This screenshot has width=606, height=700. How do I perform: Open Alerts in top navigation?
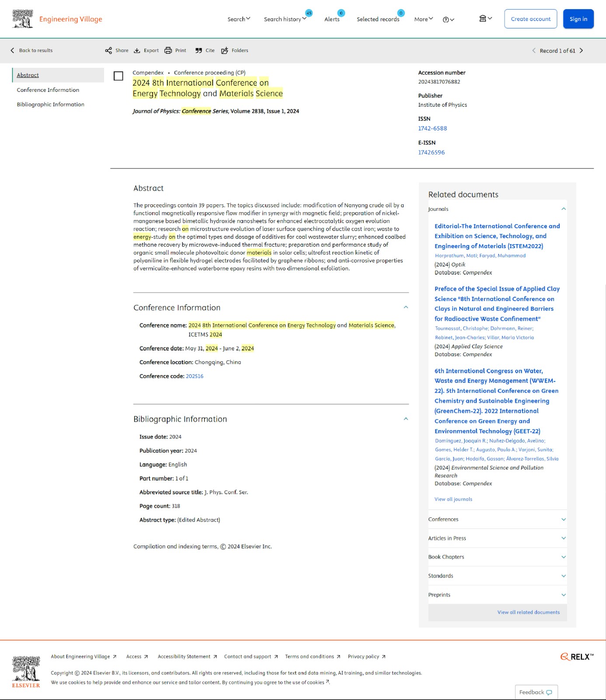point(332,19)
